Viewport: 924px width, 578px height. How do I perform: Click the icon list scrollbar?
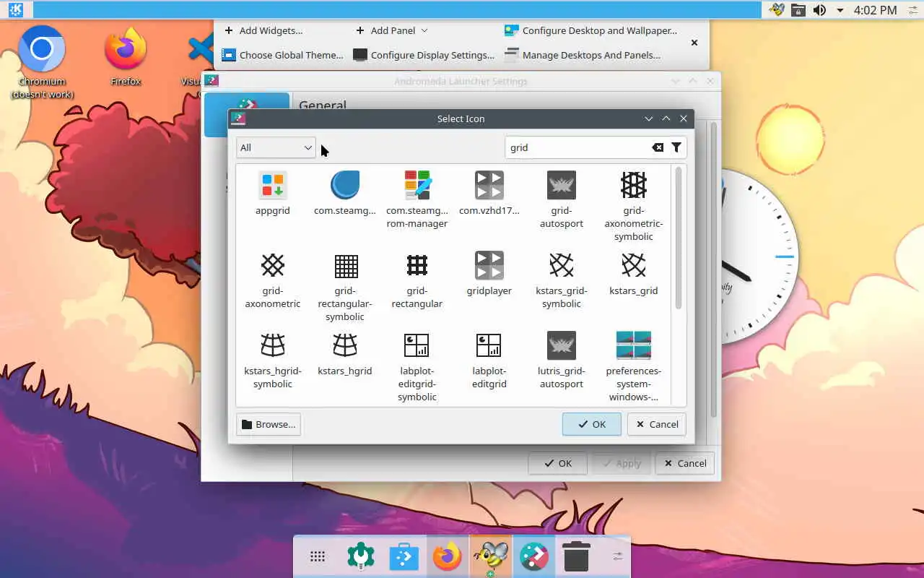(x=679, y=238)
